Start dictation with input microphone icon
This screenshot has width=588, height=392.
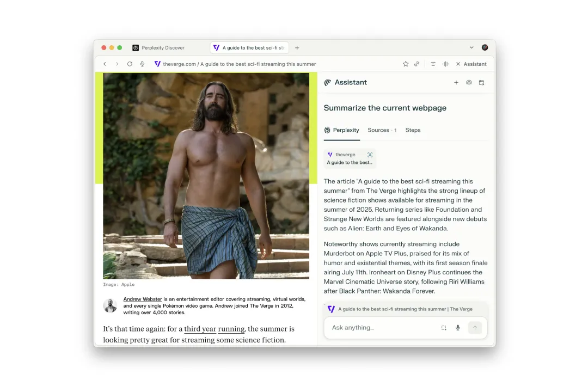point(458,328)
